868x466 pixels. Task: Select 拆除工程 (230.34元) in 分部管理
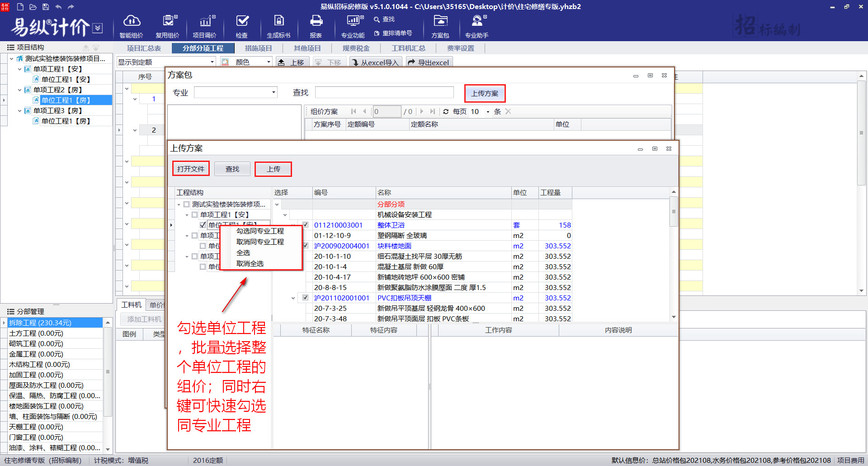55,323
